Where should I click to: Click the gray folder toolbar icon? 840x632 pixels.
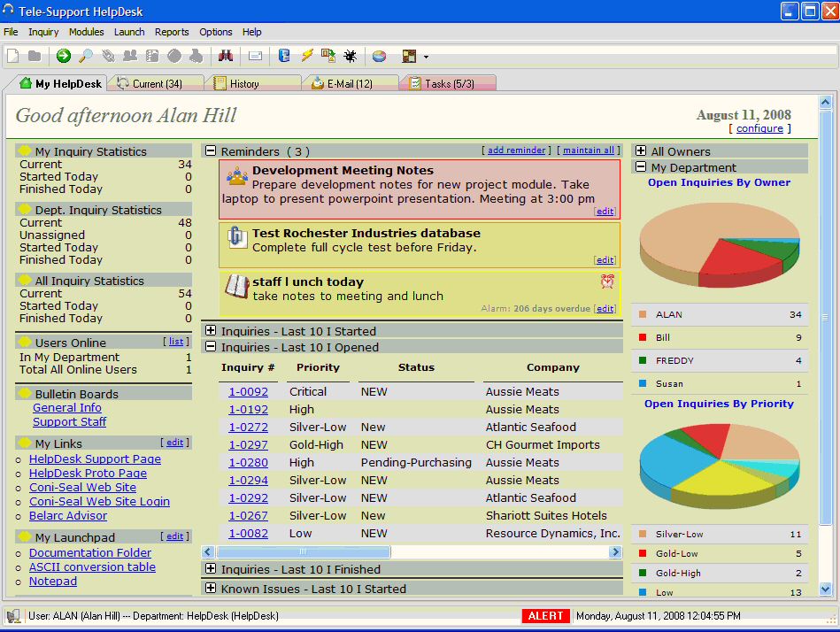(35, 56)
